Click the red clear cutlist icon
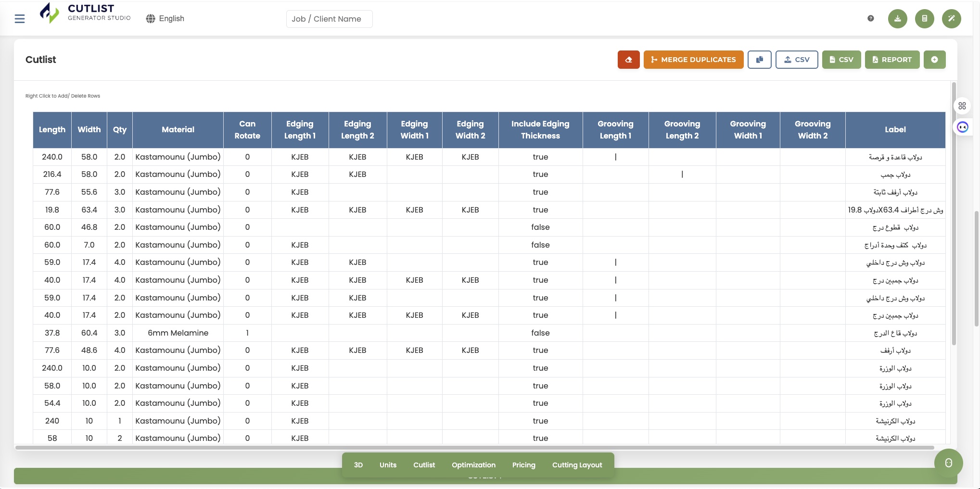This screenshot has width=980, height=489. (x=629, y=60)
